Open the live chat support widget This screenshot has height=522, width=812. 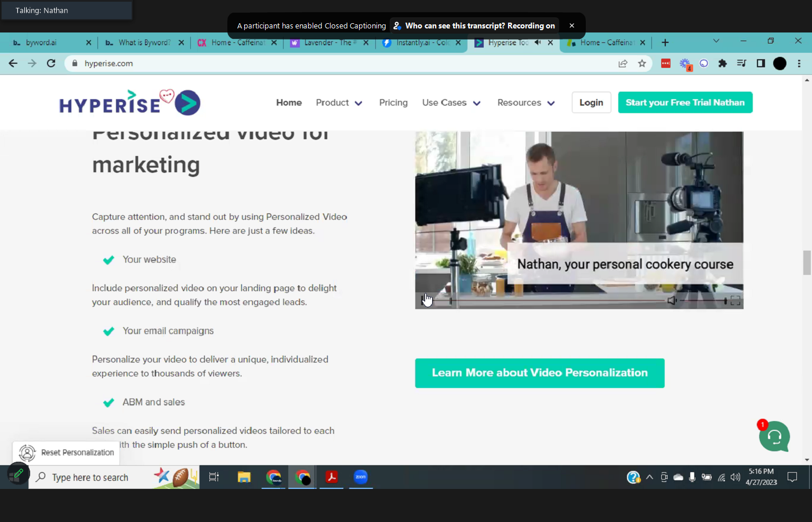[774, 437]
